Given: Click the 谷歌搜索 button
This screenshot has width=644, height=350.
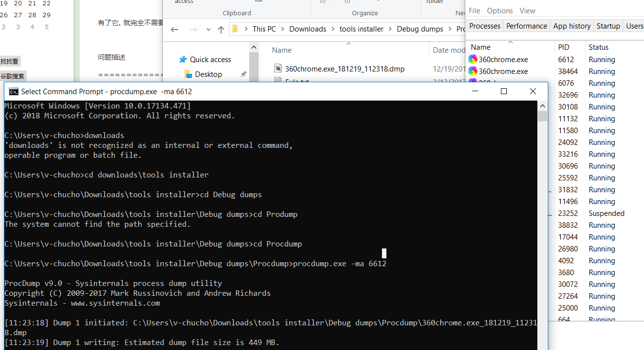Looking at the screenshot, I should 12,76.
